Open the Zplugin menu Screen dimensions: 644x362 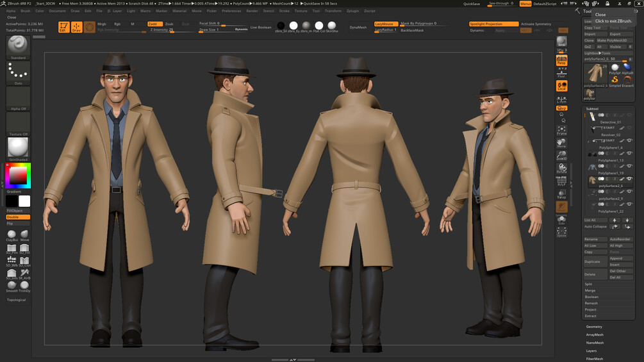coord(352,11)
